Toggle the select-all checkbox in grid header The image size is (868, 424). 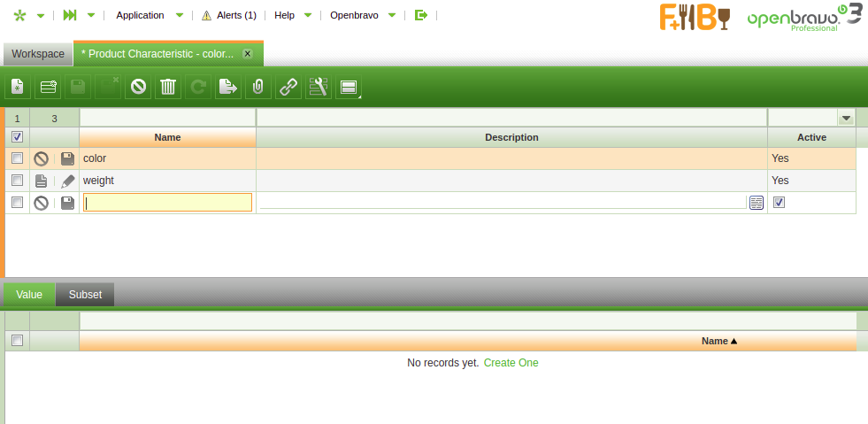tap(17, 137)
